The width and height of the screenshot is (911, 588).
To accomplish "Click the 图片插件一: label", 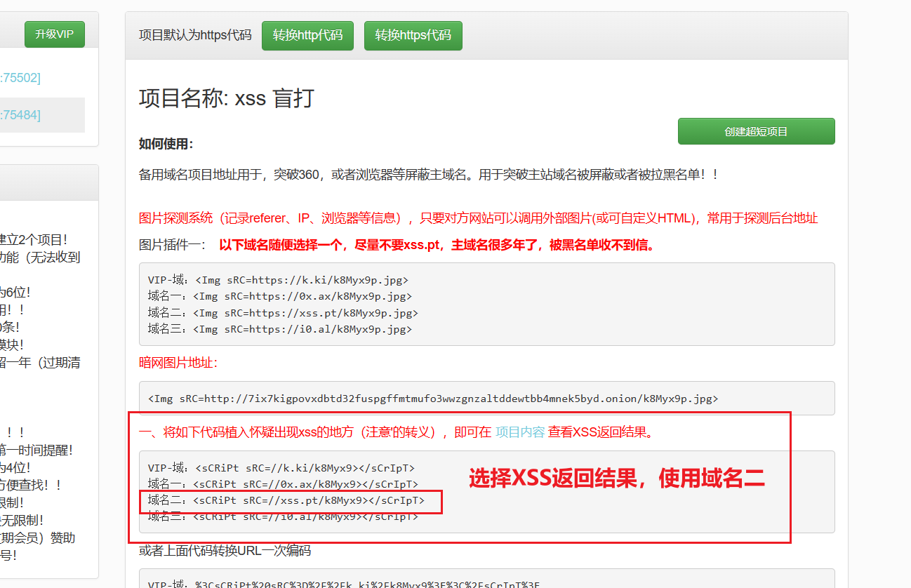I will (x=173, y=245).
